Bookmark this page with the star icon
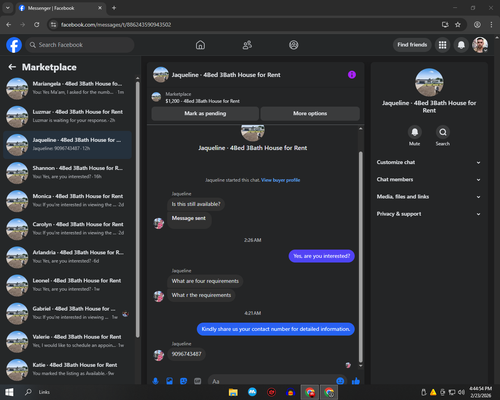Screen dimensions: 500x400 click(x=458, y=25)
